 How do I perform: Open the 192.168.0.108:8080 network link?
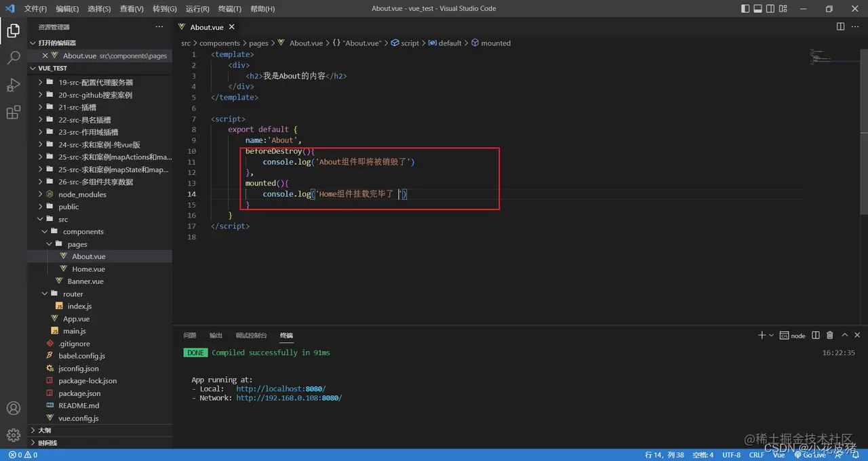(x=289, y=399)
